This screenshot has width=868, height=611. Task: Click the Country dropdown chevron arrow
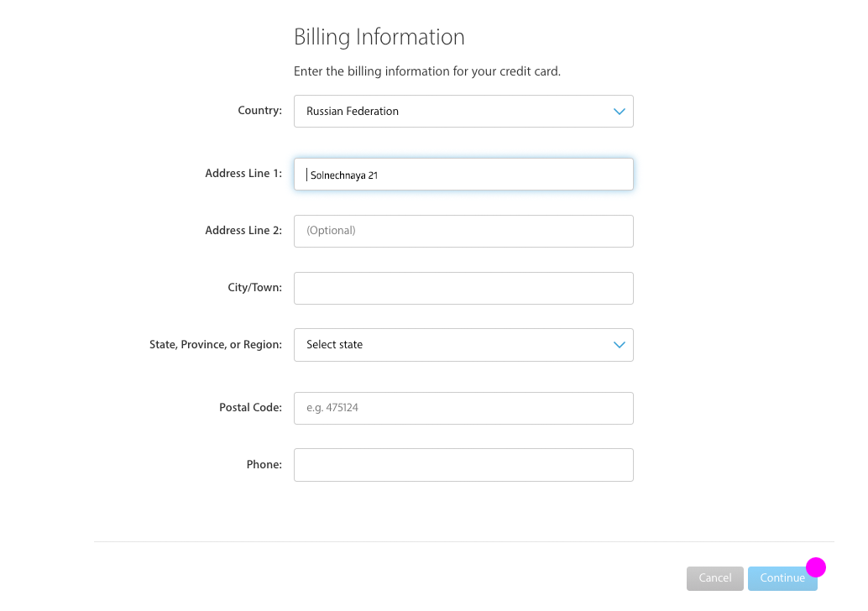[x=620, y=112]
